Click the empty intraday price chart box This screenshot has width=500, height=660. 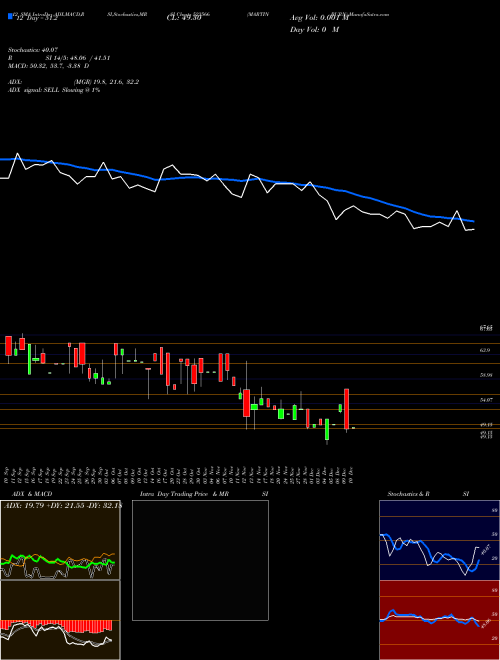[x=200, y=560]
